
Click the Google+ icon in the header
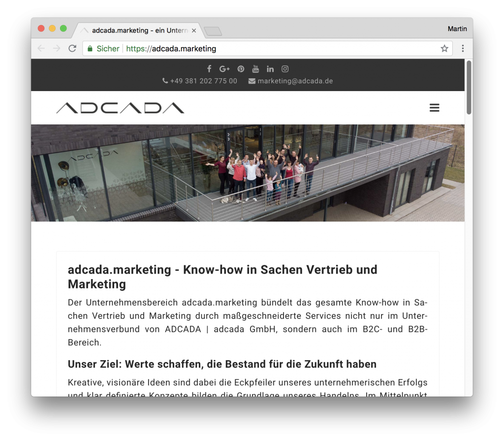coord(224,69)
